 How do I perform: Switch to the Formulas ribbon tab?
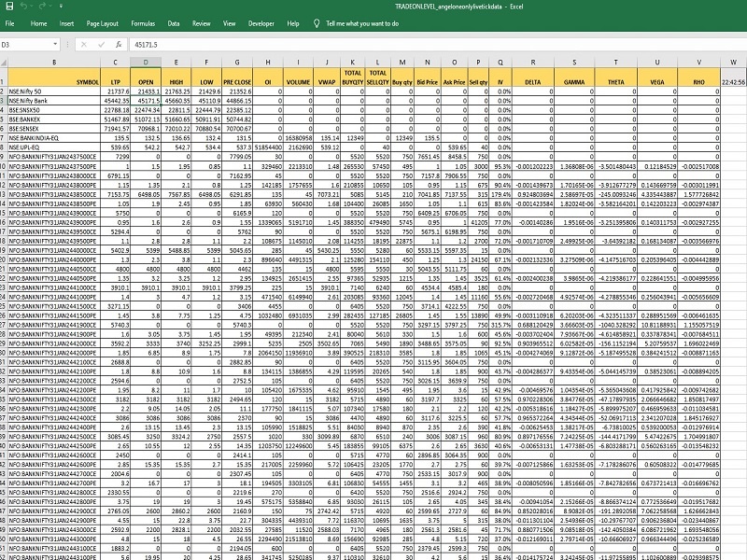(x=143, y=23)
